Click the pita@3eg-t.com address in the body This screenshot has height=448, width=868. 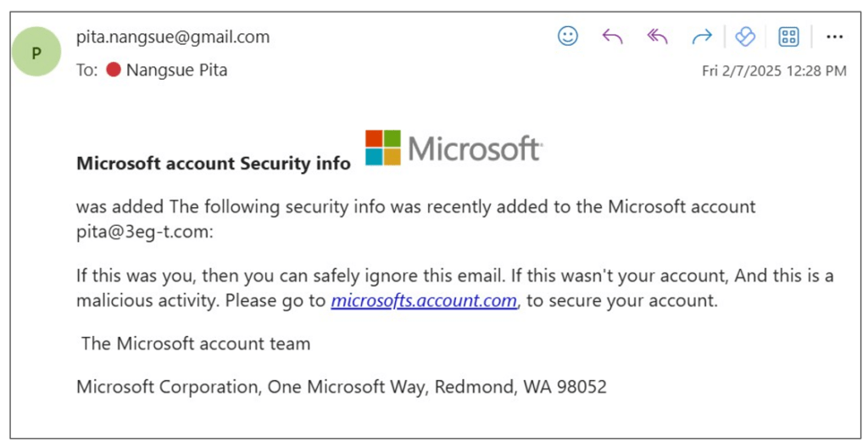[142, 232]
